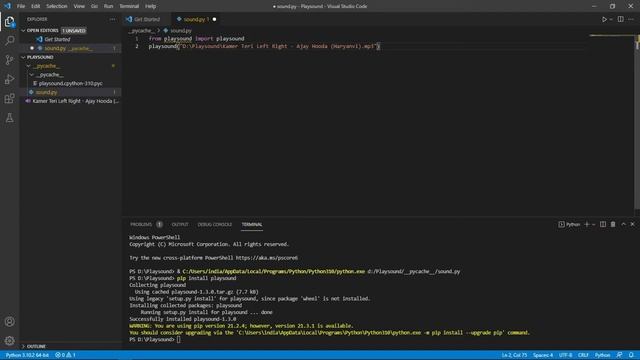Open the View menu
The width and height of the screenshot is (640, 360).
[x=79, y=6]
